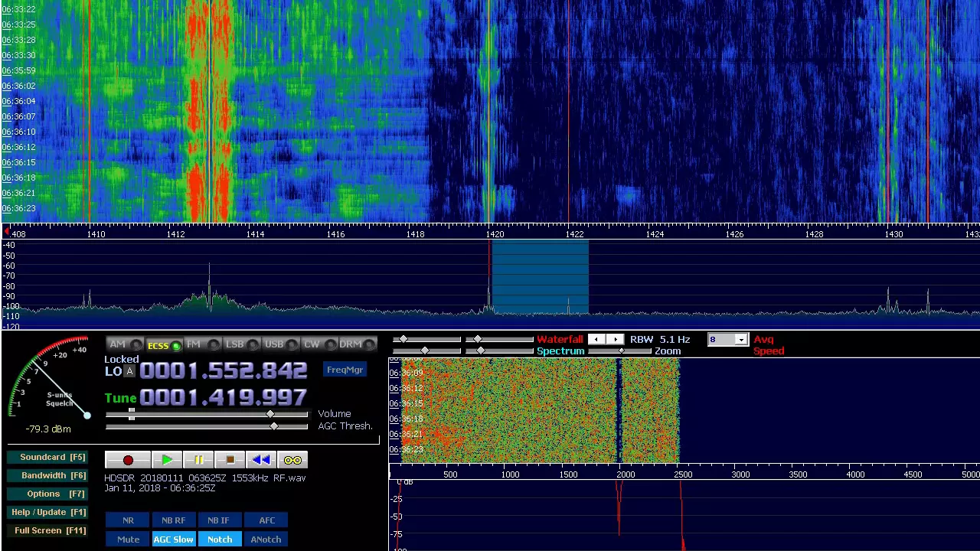
Task: Switch demodulation mode to AM
Action: pos(125,344)
